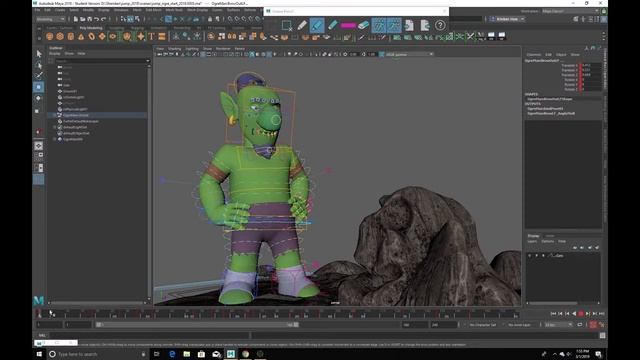The height and width of the screenshot is (360, 640).
Task: Select defaultObjectSet in the Outliner
Action: click(x=76, y=133)
